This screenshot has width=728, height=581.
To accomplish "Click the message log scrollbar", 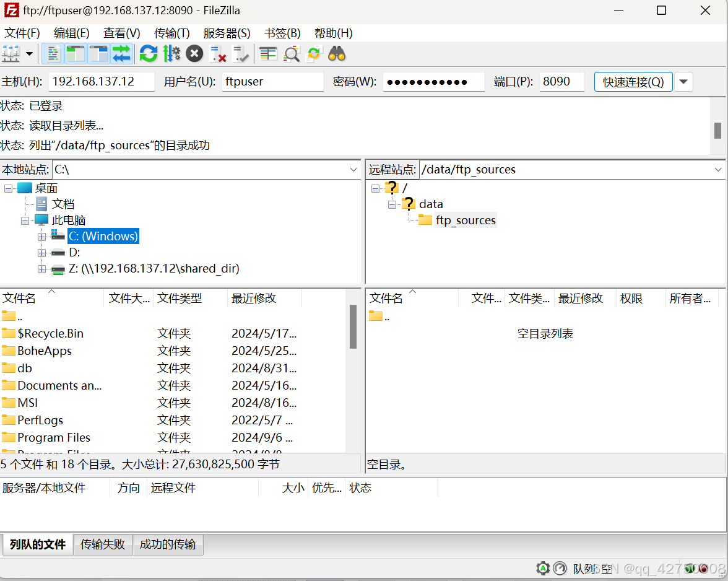I will (x=718, y=131).
